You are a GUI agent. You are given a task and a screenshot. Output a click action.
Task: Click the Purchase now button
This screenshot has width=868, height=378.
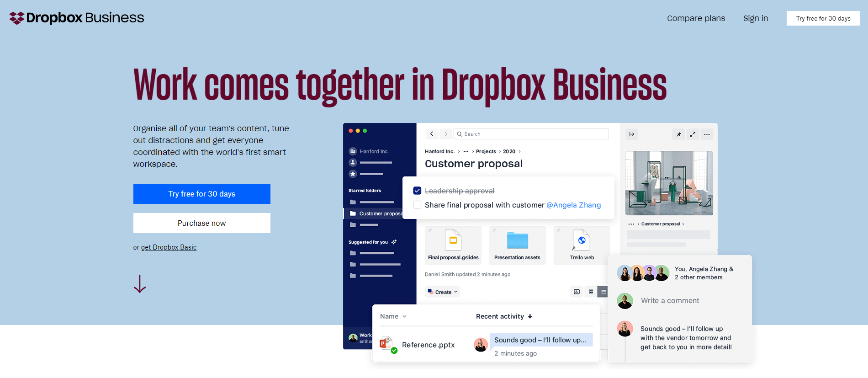point(202,223)
